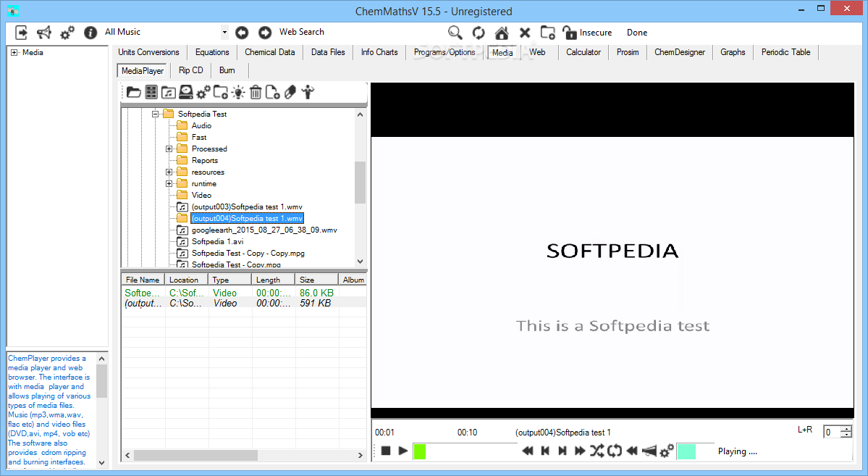Select googleearth_2015_08_27_06_38_09.wmv file
The image size is (868, 476).
(264, 230)
